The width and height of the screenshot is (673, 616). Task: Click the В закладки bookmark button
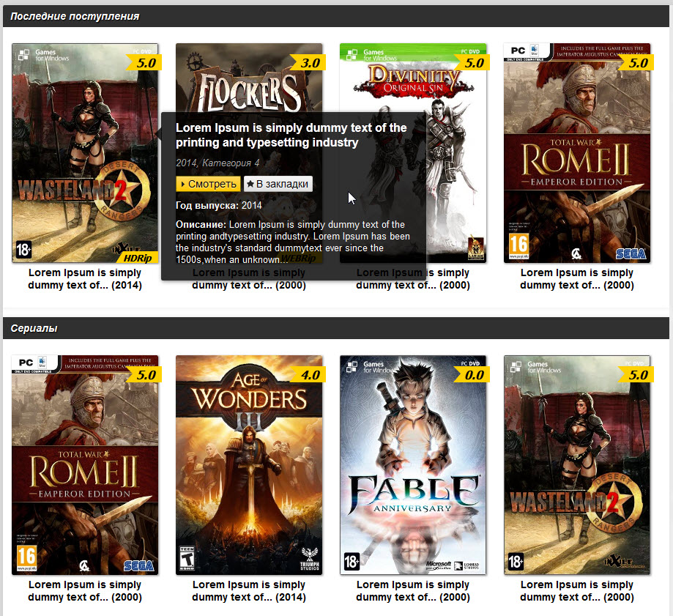point(278,184)
